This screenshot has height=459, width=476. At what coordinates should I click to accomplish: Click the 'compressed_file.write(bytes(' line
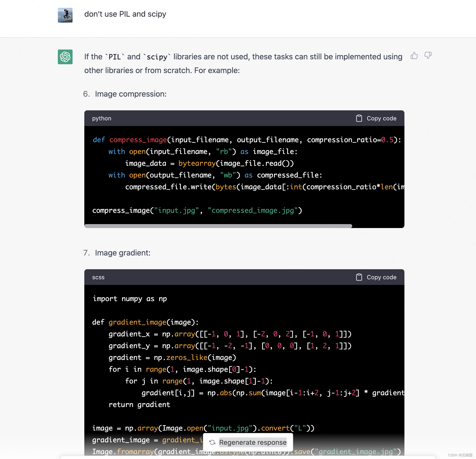click(x=265, y=187)
